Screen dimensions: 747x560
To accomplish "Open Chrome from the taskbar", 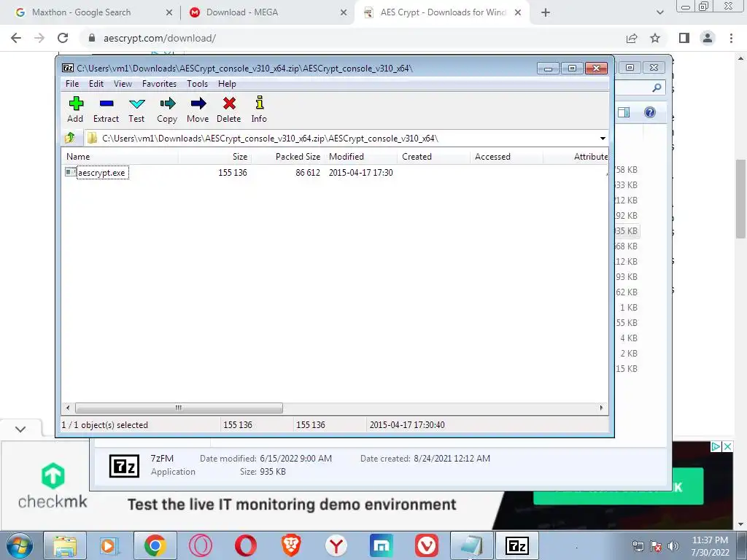I will [155, 545].
